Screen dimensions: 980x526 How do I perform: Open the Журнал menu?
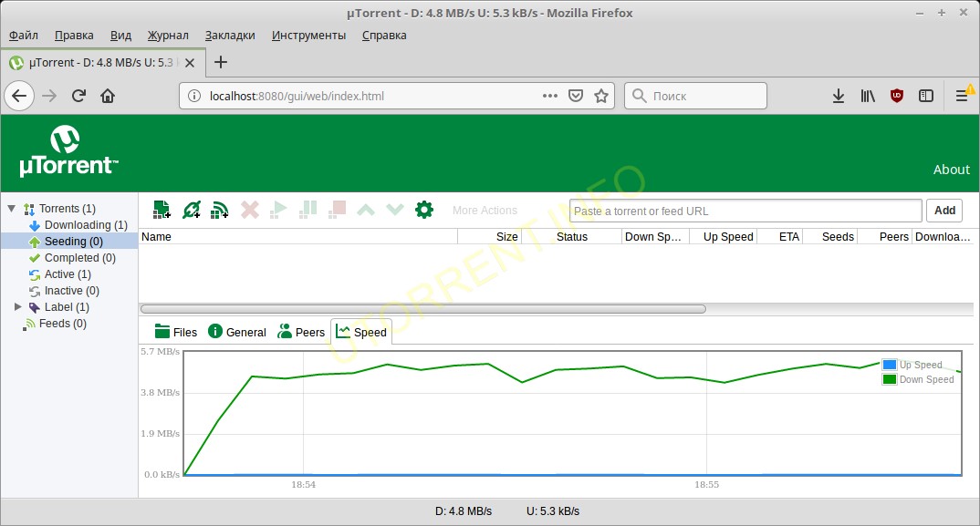point(168,36)
